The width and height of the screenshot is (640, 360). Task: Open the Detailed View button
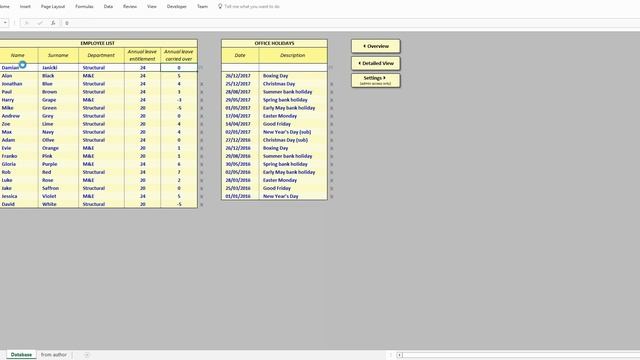coord(376,63)
